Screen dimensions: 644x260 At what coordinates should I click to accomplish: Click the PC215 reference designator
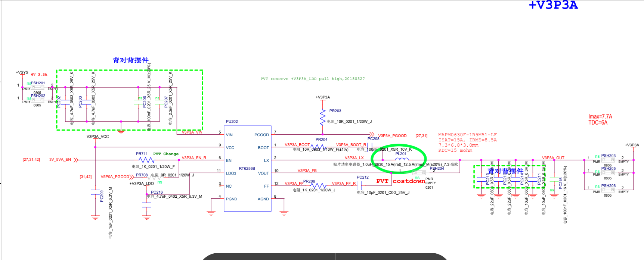561,184
